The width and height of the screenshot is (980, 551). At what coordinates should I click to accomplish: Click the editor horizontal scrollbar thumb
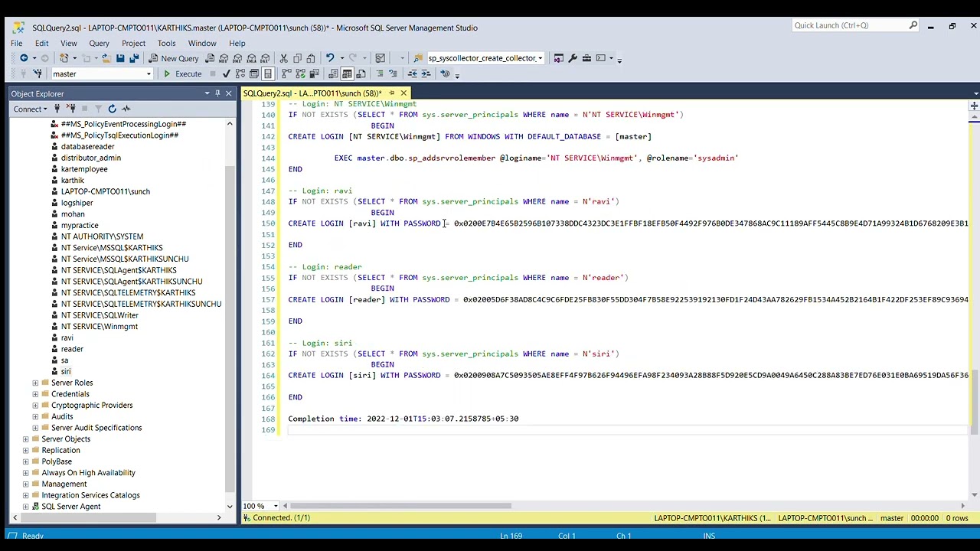(x=400, y=506)
